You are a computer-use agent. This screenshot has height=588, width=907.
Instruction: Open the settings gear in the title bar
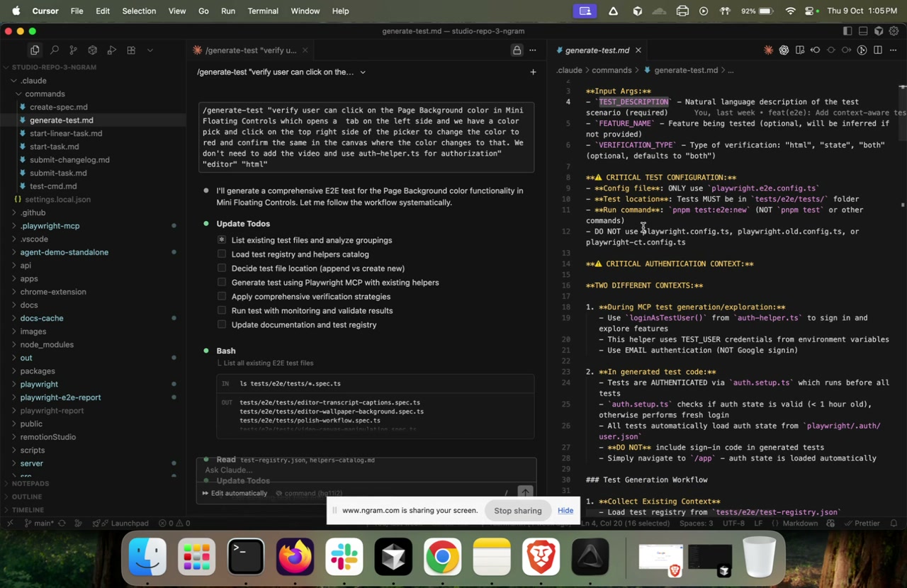click(x=894, y=31)
